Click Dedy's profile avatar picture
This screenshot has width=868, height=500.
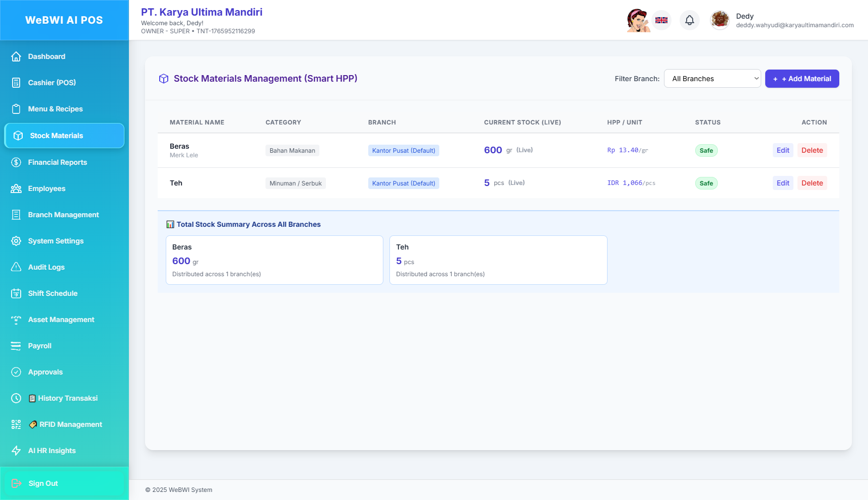[x=719, y=20]
